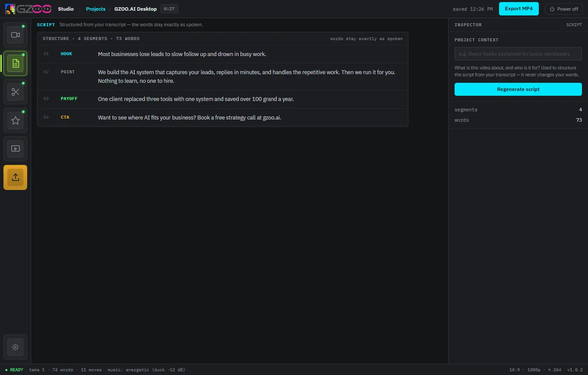Open the video Preview step in sidebar
This screenshot has height=375, width=588.
15,149
